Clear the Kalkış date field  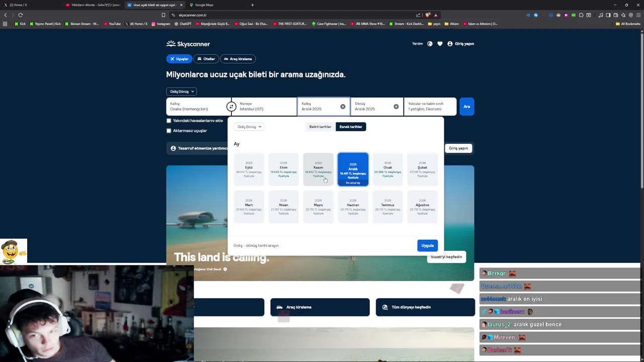(x=343, y=107)
